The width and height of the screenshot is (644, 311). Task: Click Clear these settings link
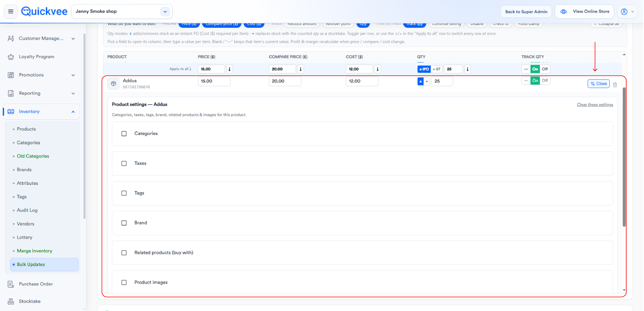595,105
